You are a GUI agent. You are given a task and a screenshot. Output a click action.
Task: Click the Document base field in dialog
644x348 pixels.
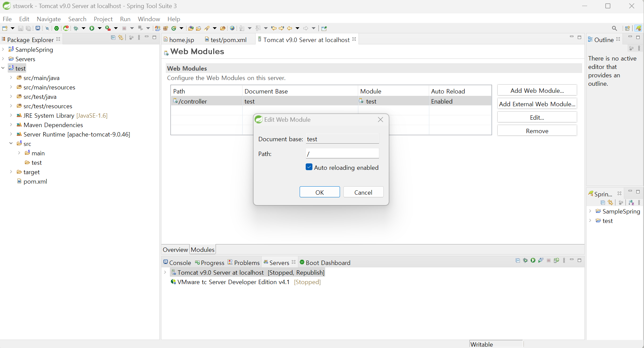coord(342,139)
